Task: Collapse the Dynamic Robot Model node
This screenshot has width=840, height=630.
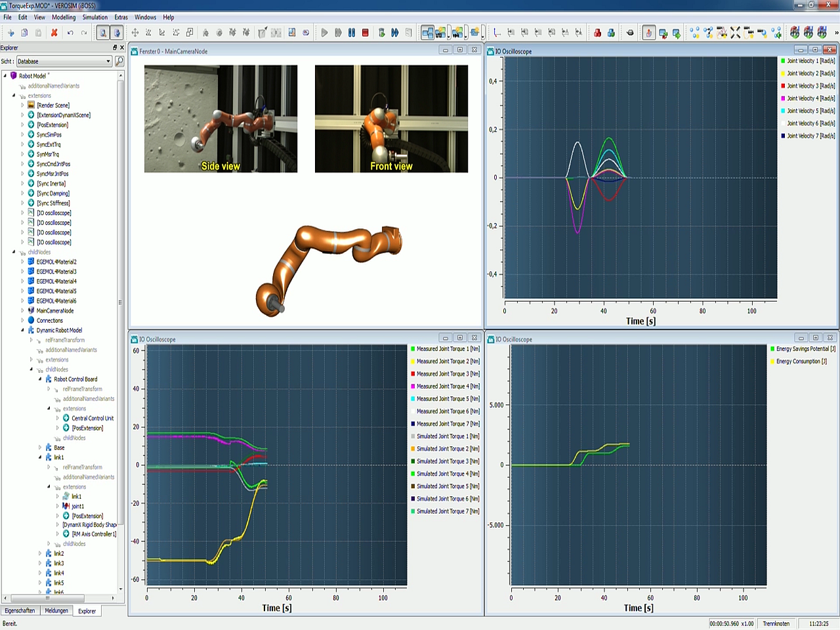Action: [x=22, y=331]
